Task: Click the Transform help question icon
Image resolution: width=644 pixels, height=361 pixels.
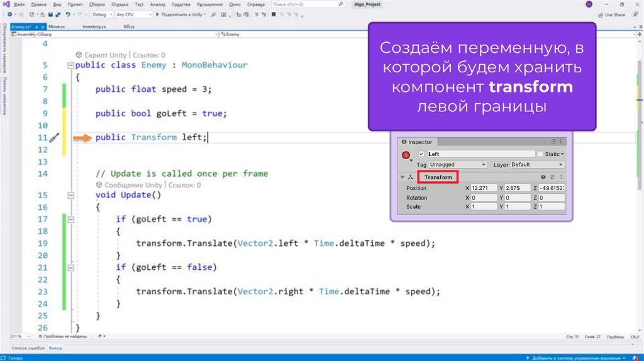Action: pyautogui.click(x=543, y=177)
